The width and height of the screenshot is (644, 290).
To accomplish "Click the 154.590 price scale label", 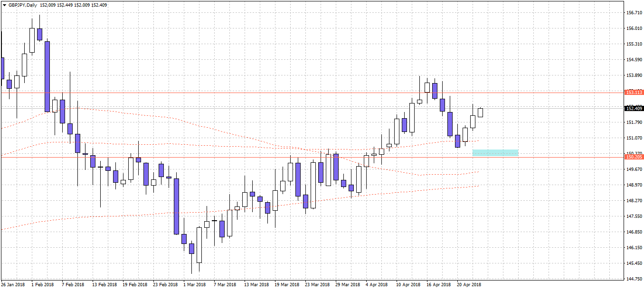I will click(x=635, y=59).
